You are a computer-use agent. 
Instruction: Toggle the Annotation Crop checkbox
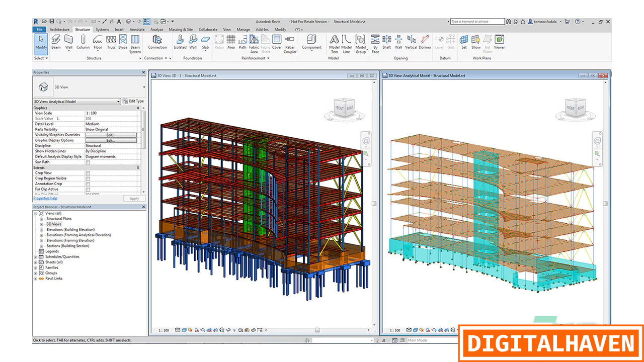click(x=88, y=184)
